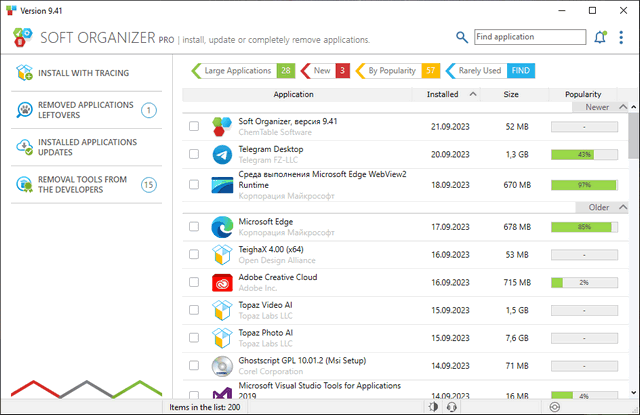Tick the Edge WebView2 Runtime checkbox

[x=194, y=184]
